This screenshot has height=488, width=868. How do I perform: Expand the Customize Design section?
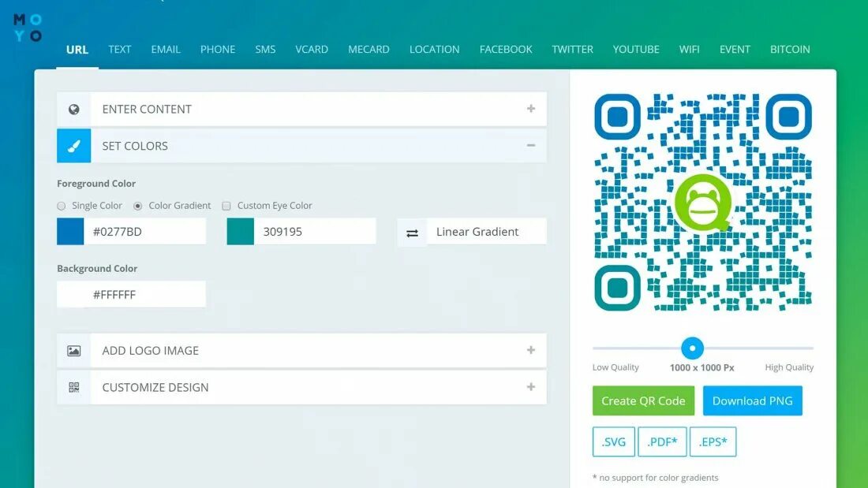(x=531, y=387)
